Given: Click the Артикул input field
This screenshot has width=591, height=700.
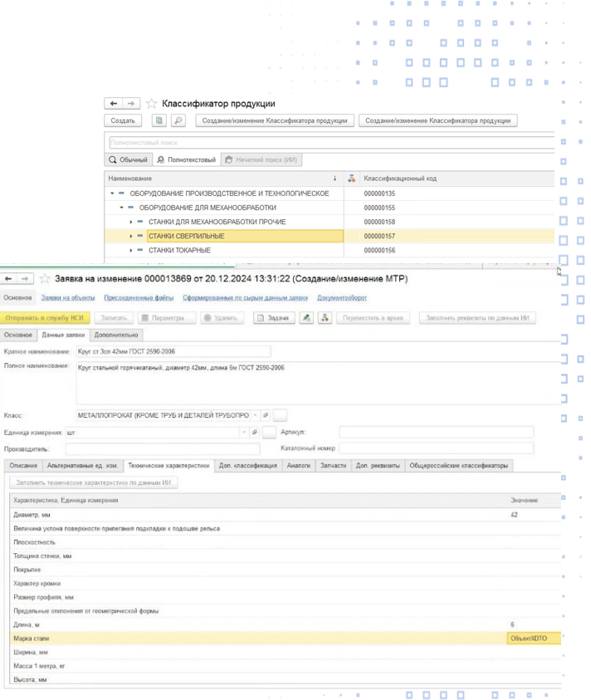Looking at the screenshot, I should [436, 432].
